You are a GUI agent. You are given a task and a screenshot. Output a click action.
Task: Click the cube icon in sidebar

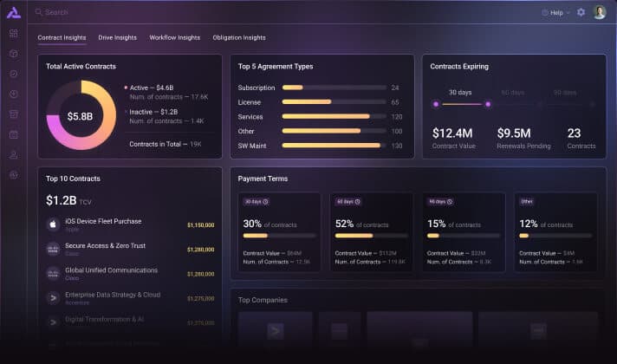(x=13, y=54)
